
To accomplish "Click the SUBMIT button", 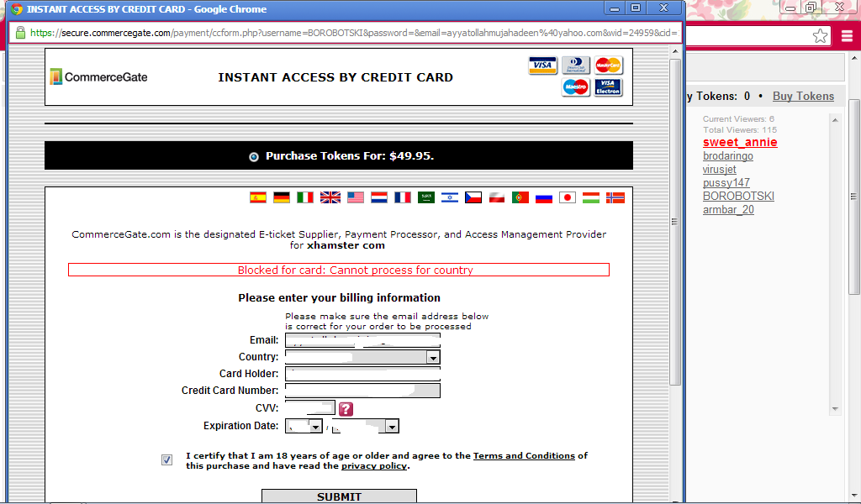I will tap(339, 496).
